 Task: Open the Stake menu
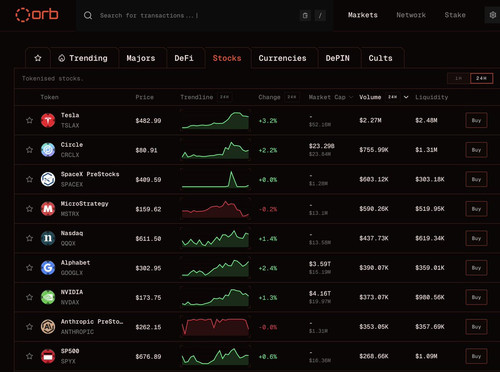(x=455, y=15)
